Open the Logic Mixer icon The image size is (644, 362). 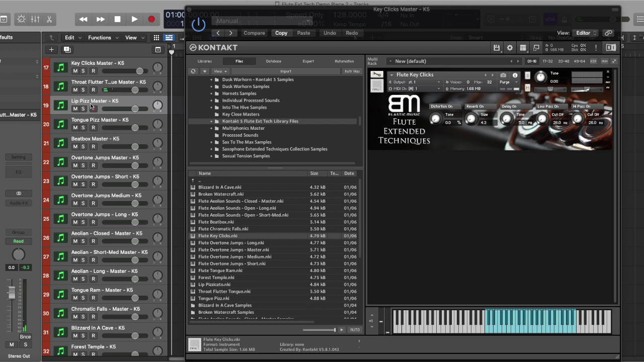[x=35, y=19]
